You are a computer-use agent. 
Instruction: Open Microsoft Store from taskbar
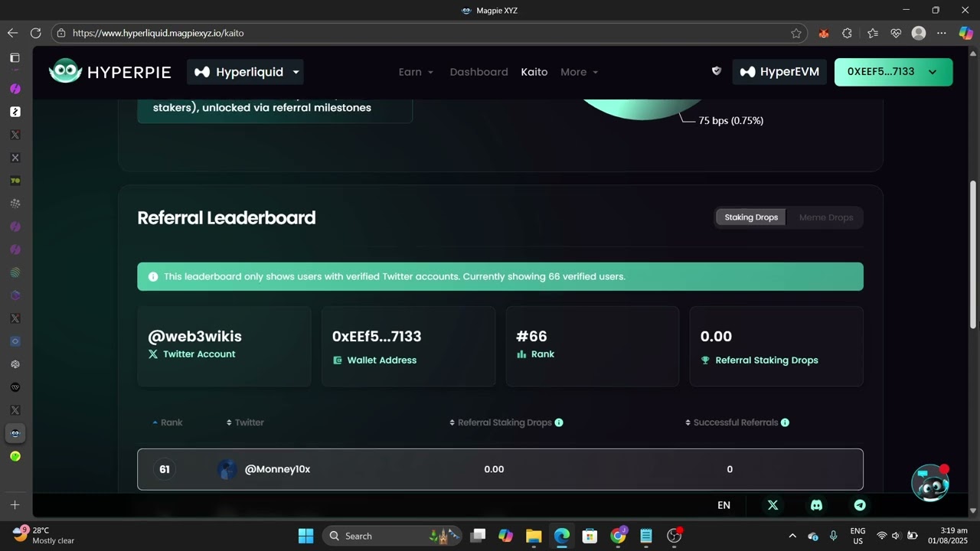590,536
